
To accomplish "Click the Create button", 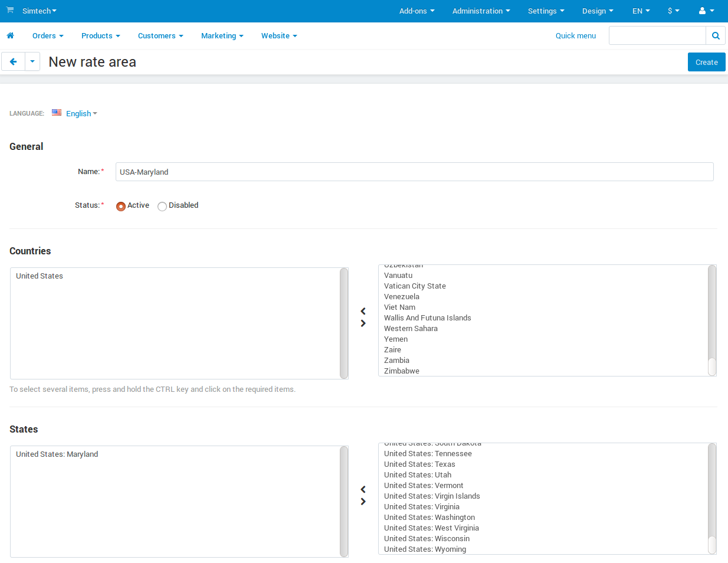I will click(706, 62).
